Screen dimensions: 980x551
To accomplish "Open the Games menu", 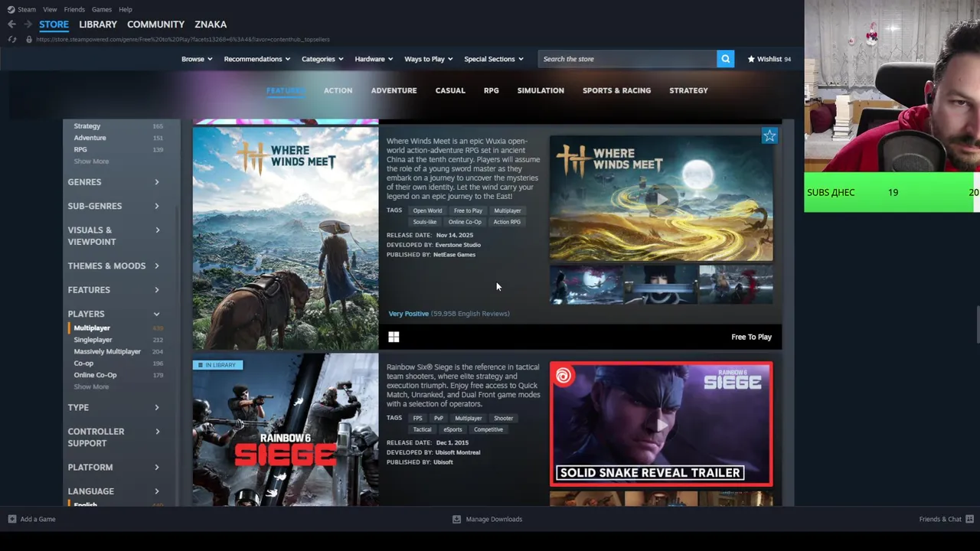I will pos(101,9).
